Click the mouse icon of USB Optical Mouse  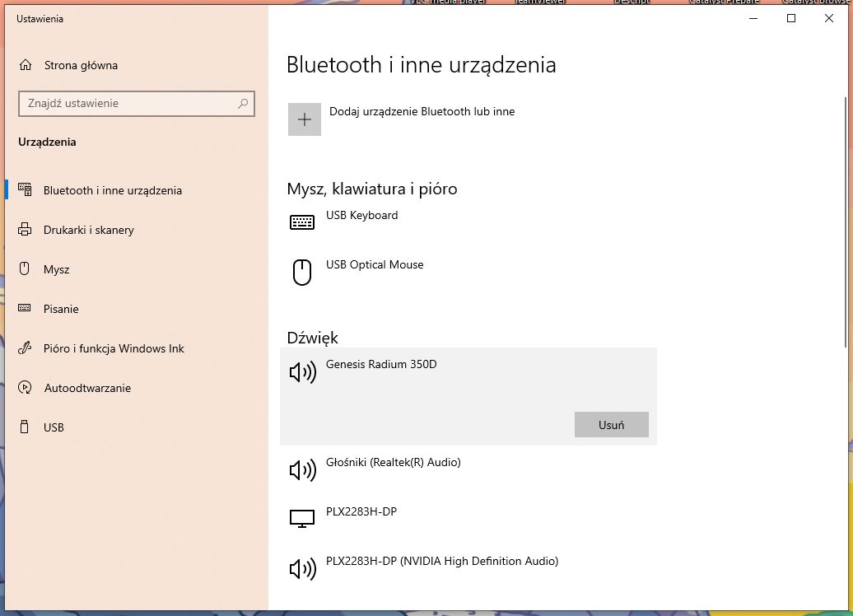(x=302, y=272)
